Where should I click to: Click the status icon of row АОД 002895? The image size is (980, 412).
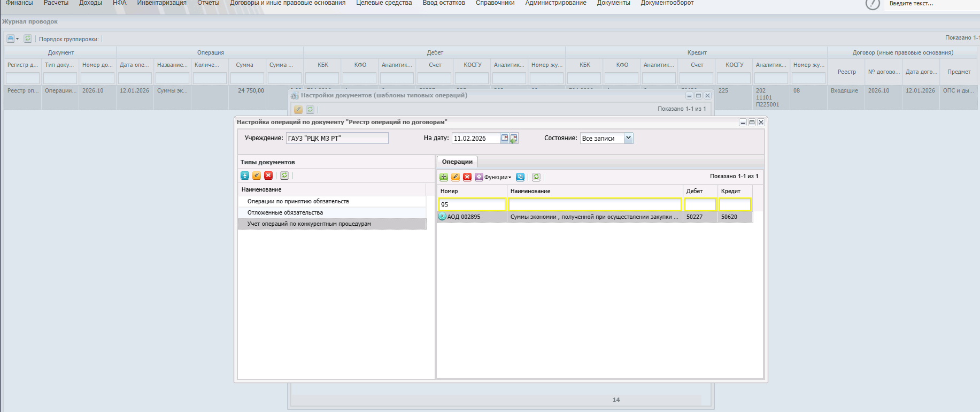point(442,217)
